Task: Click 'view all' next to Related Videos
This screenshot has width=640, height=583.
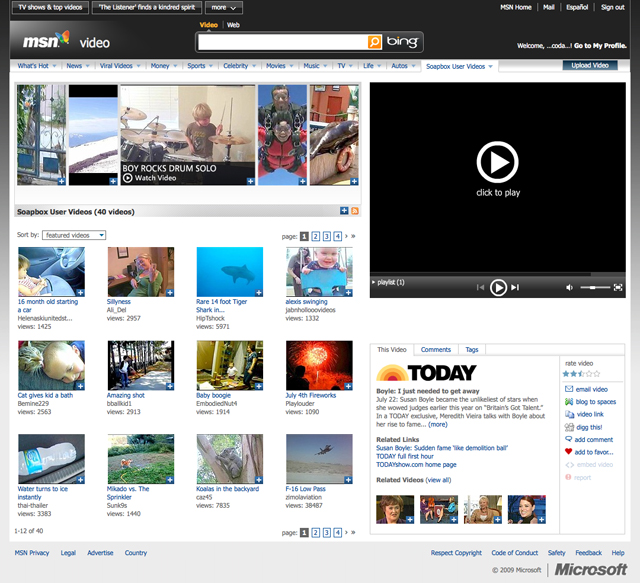Action: pyautogui.click(x=438, y=480)
